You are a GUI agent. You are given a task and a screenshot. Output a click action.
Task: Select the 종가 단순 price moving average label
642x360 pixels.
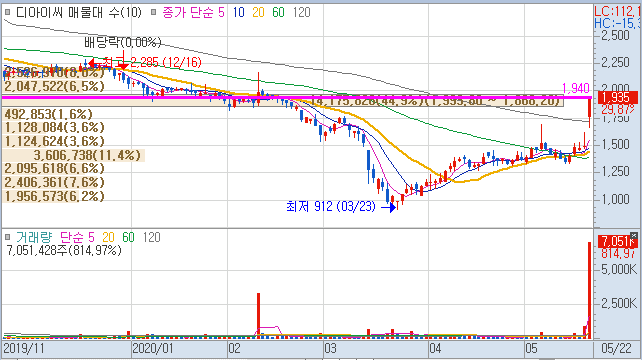point(188,12)
